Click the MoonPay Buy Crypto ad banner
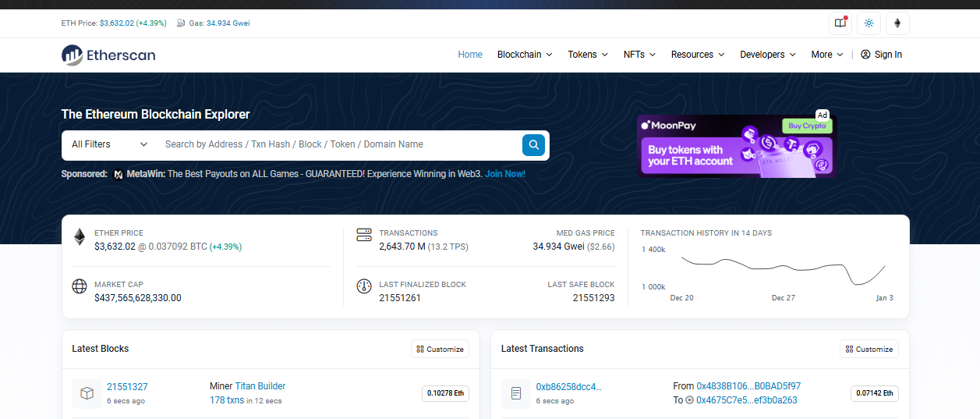Image resolution: width=980 pixels, height=419 pixels. [x=736, y=146]
